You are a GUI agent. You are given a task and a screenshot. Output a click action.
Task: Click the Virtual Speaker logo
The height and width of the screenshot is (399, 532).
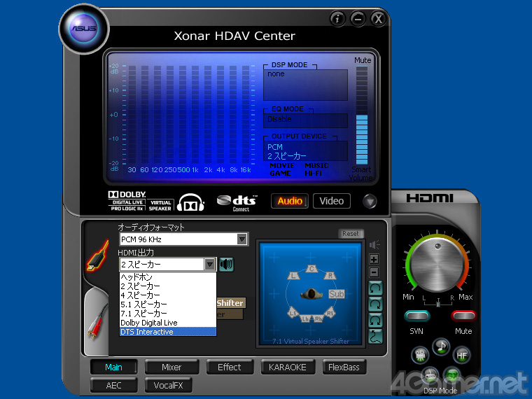160,206
